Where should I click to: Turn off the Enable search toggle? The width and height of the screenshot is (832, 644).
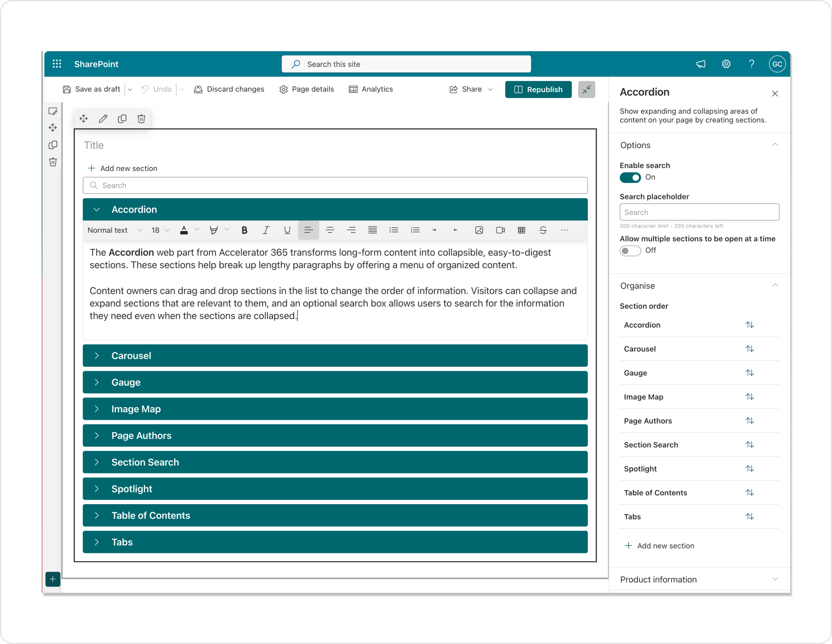click(630, 178)
